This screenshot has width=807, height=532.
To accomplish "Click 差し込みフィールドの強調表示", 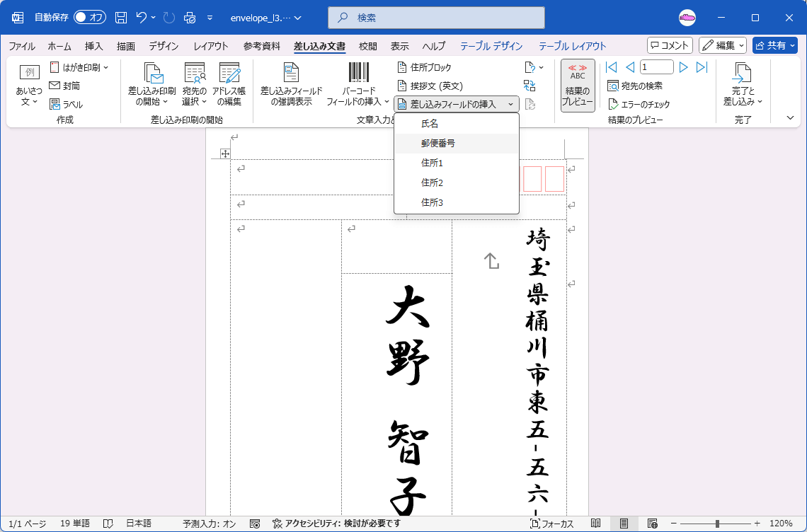I will (x=292, y=84).
